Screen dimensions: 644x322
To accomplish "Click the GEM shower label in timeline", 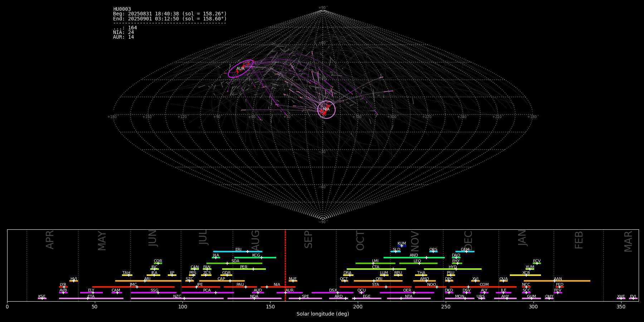I will pyautogui.click(x=465, y=250).
